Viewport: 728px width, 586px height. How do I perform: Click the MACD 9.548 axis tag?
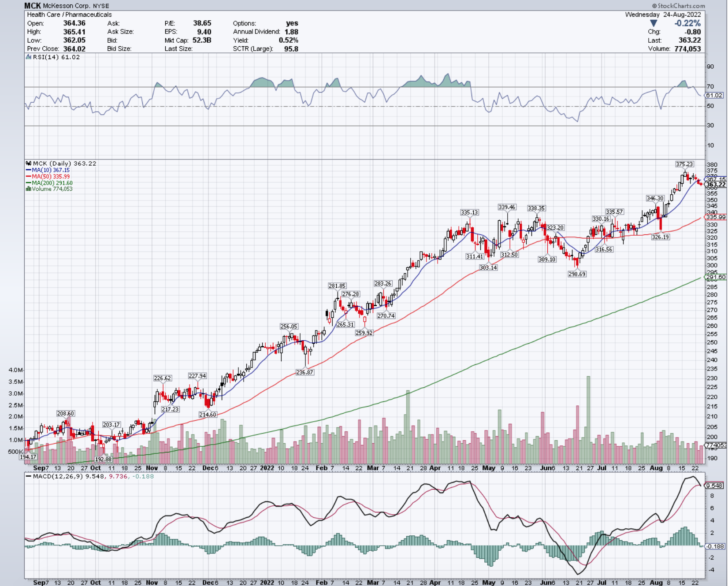click(714, 486)
